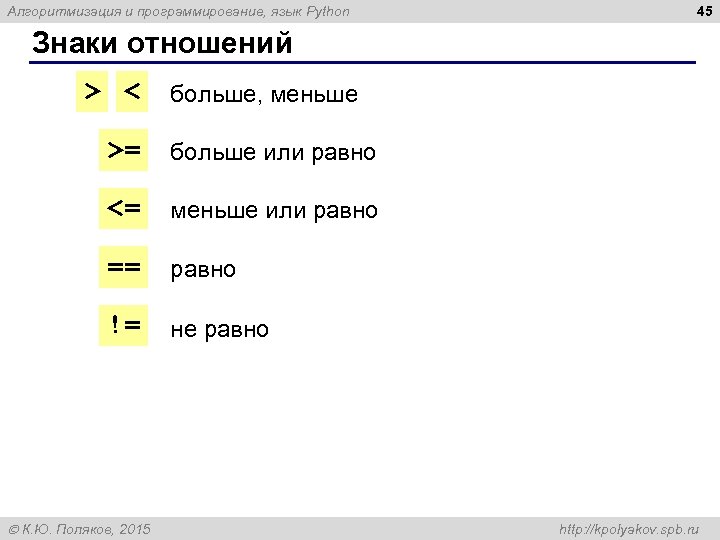Click the <= operator box
This screenshot has height=540, width=720.
(x=124, y=208)
